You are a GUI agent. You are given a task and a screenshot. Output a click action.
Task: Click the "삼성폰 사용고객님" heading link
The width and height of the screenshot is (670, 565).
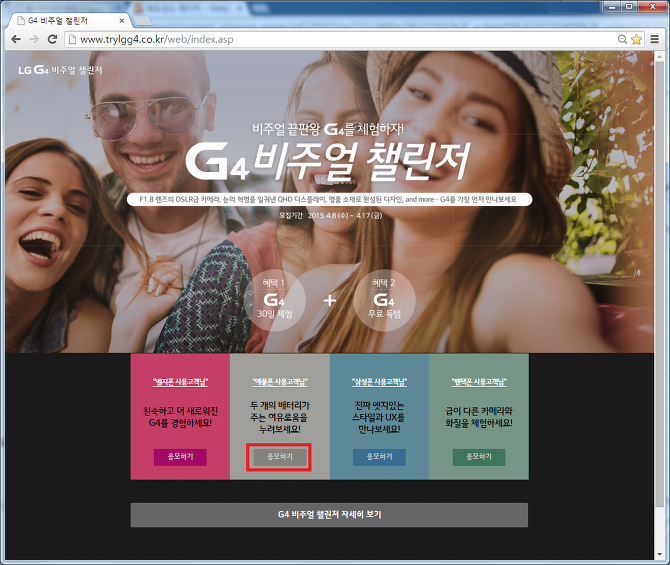click(379, 382)
